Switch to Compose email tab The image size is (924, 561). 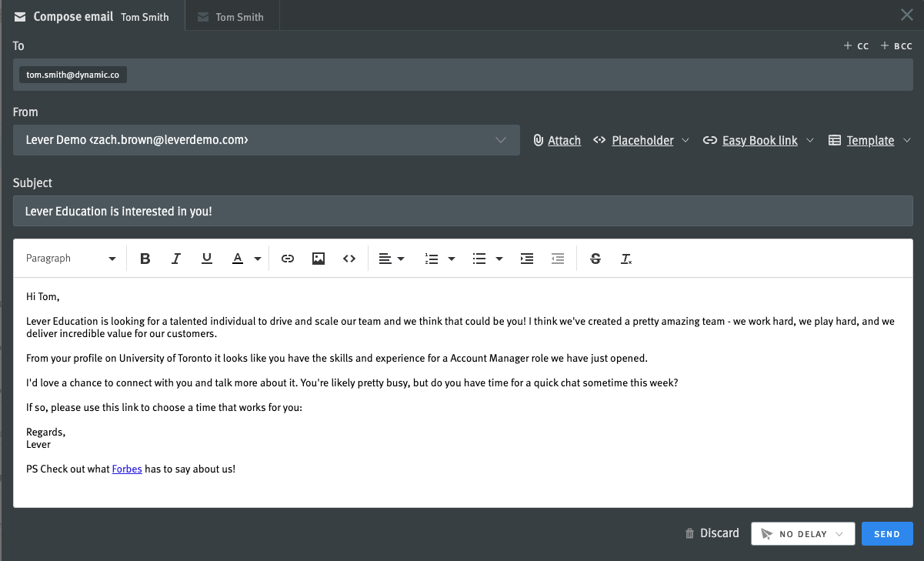pyautogui.click(x=92, y=16)
